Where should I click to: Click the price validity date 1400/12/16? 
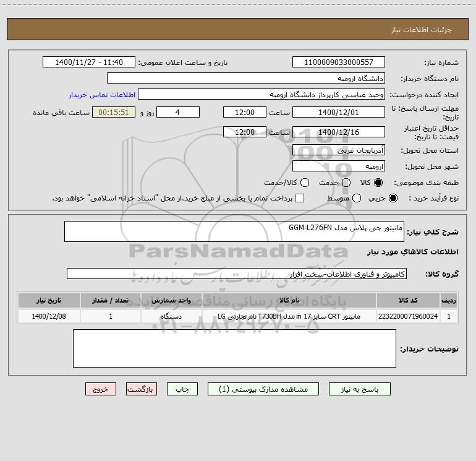click(x=339, y=132)
